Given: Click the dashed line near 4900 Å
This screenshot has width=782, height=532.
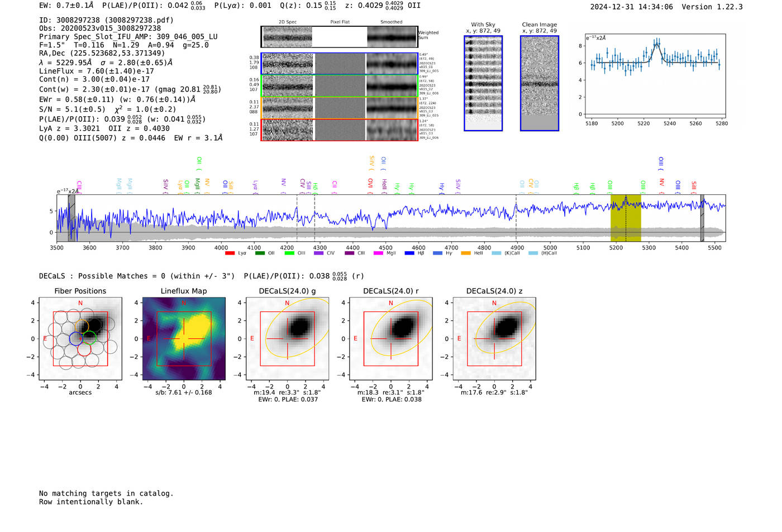Looking at the screenshot, I should pyautogui.click(x=516, y=218).
